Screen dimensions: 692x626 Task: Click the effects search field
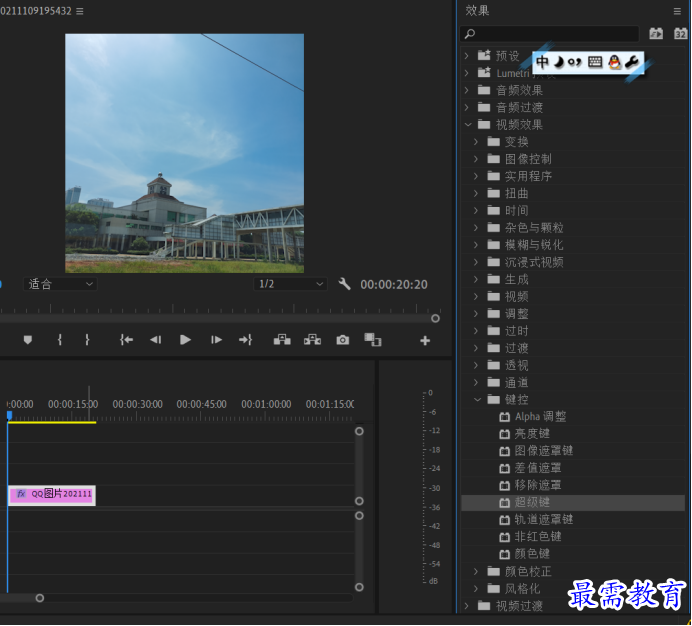click(549, 34)
